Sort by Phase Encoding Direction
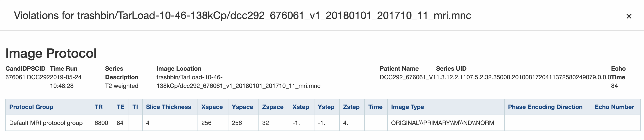 545,107
